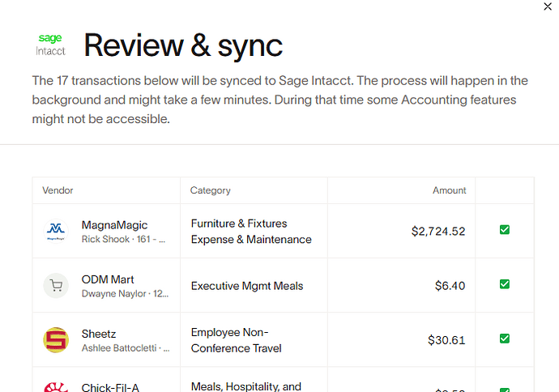
Task: Click the Ashlee Battocletti subtext
Action: (126, 347)
